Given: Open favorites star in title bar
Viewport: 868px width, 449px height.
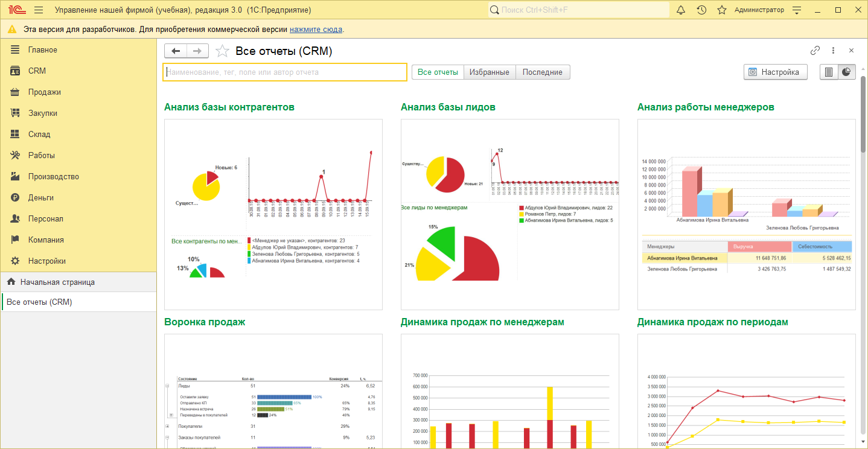Looking at the screenshot, I should click(x=722, y=10).
